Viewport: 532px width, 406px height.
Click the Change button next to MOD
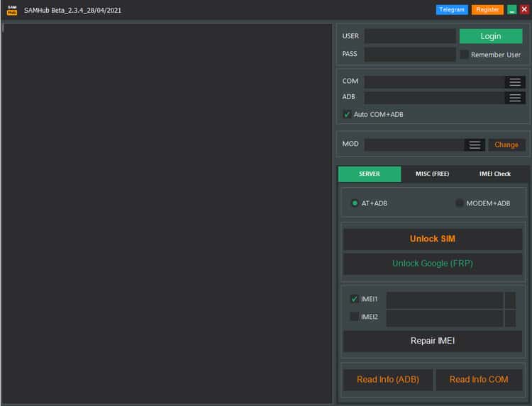point(506,145)
